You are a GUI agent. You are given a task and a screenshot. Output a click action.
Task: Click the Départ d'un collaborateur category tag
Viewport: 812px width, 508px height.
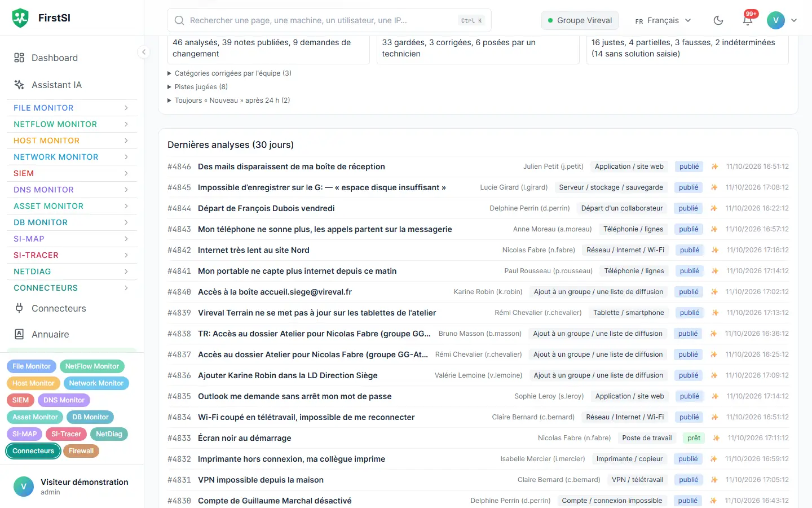click(622, 208)
